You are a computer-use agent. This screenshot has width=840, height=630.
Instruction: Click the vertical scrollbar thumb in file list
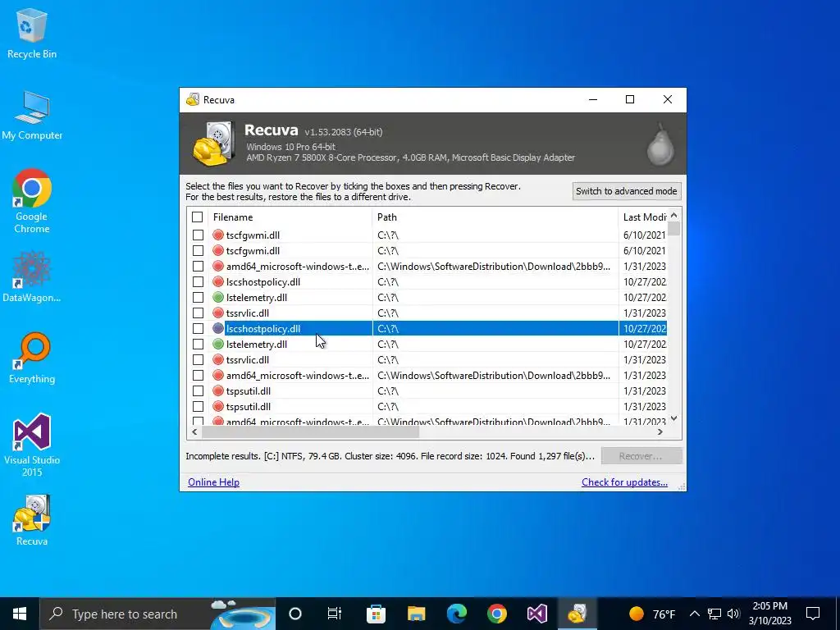[674, 229]
